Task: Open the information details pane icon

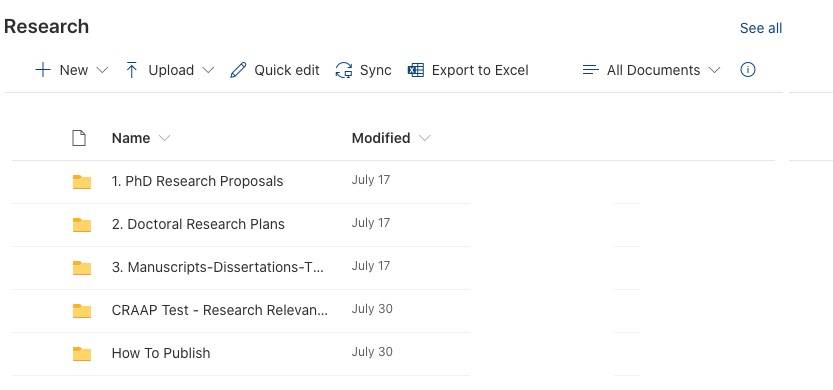Action: coord(747,70)
